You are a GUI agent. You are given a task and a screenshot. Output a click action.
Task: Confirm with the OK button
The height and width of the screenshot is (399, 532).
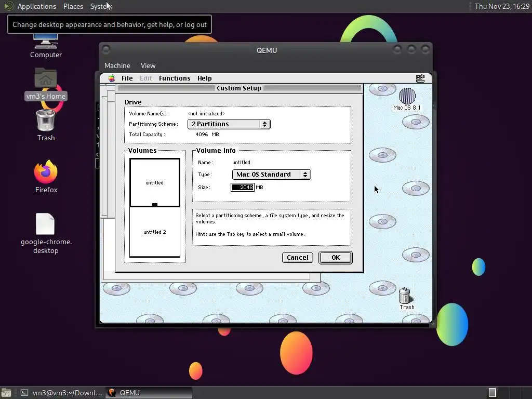[x=335, y=258]
